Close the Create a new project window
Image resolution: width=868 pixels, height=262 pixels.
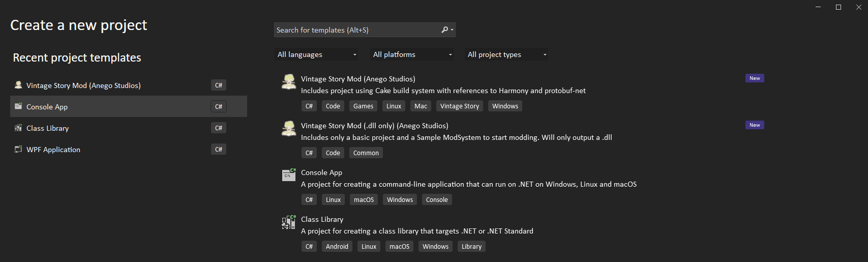pyautogui.click(x=859, y=7)
